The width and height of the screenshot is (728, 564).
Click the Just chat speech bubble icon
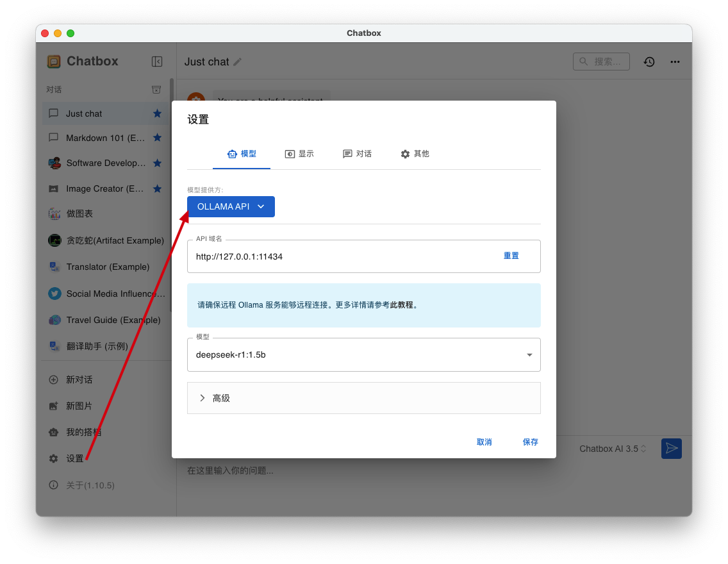(x=54, y=113)
